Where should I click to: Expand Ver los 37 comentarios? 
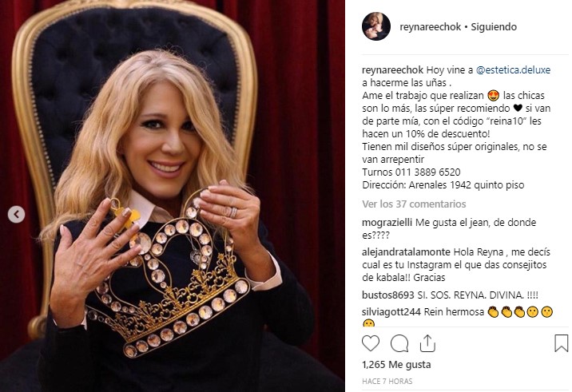414,204
